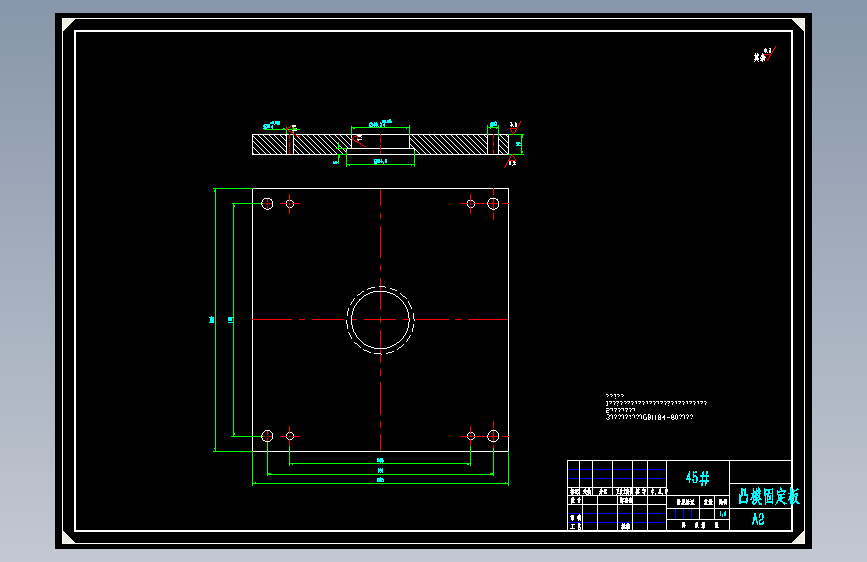The image size is (867, 562).
Task: Select the top-right small hole with red crosshair
Action: [471, 204]
